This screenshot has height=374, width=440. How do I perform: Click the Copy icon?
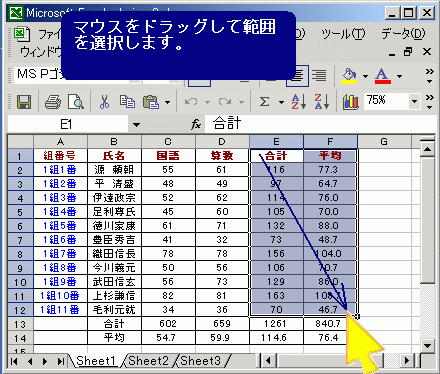[127, 101]
